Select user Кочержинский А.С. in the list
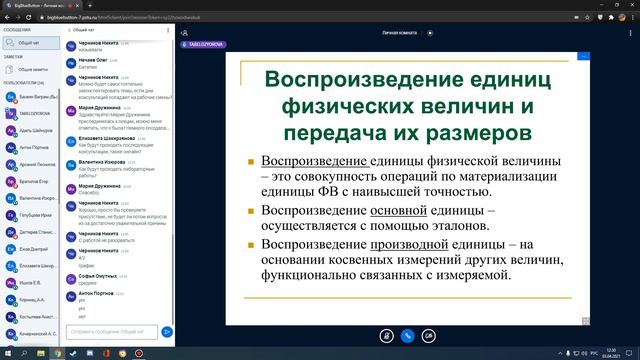640x360 pixels. pos(31,333)
